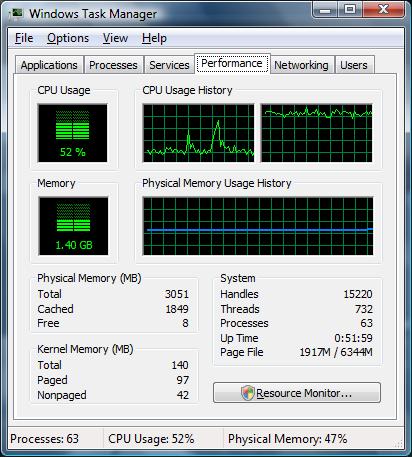This screenshot has height=457, width=412.
Task: Open the Help menu
Action: click(x=154, y=38)
